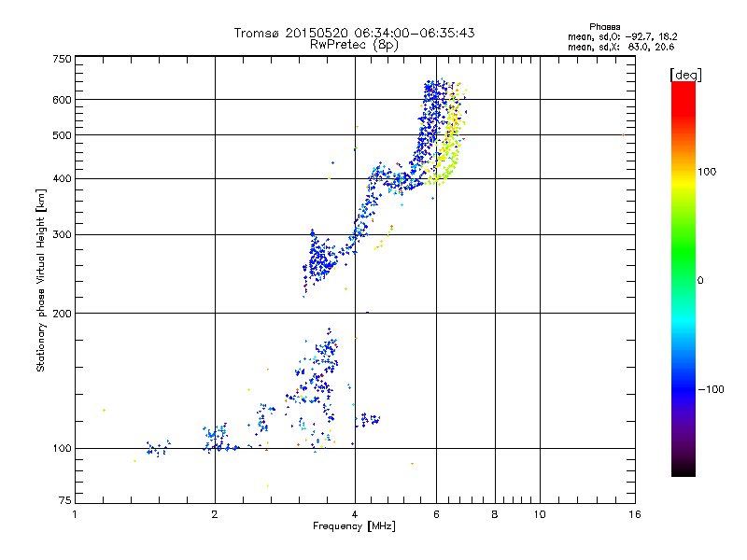Screen dimensions: 747x560
Task: Click the y-axis tick '500'
Action: click(x=62, y=135)
